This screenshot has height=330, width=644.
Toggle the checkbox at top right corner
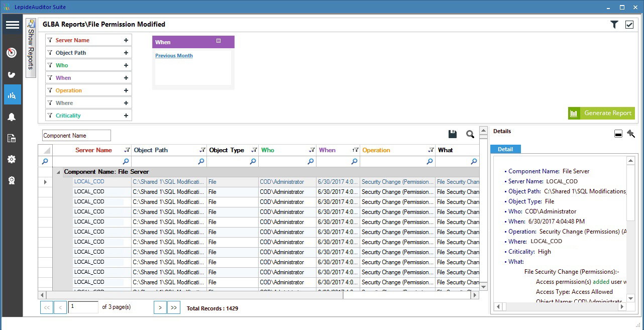tap(629, 25)
